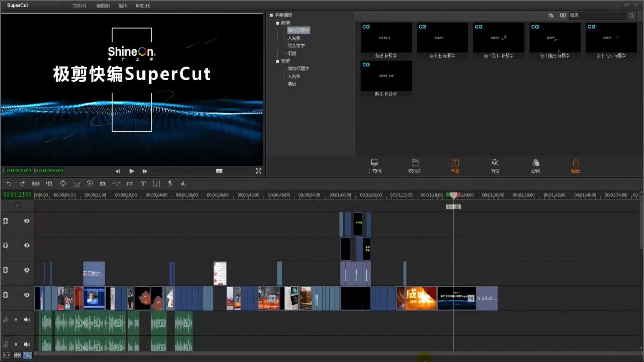Screen dimensions: 644x362
Task: Open the FX effects tool
Action: (x=130, y=184)
